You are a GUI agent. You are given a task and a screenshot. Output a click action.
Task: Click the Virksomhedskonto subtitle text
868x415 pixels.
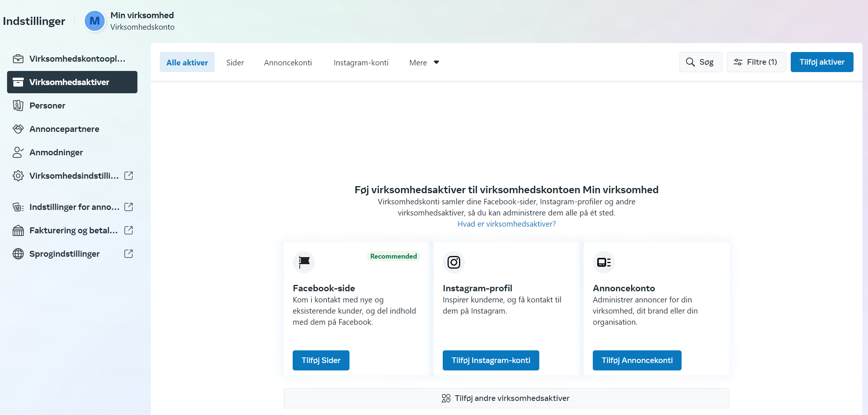pos(142,27)
